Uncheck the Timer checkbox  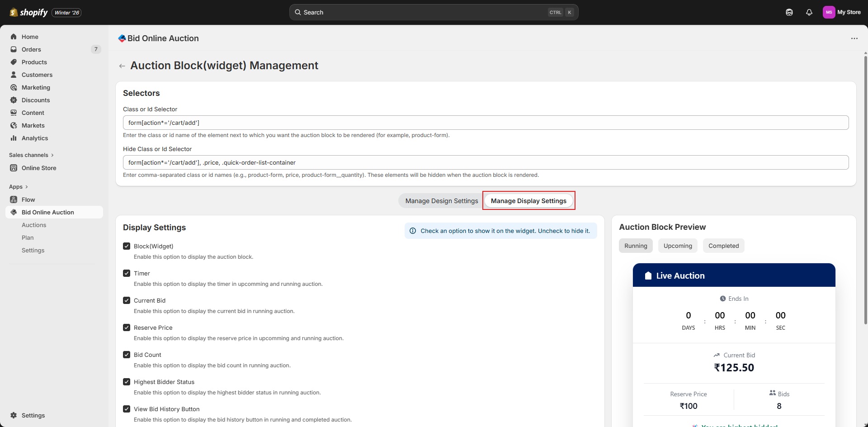click(x=127, y=273)
